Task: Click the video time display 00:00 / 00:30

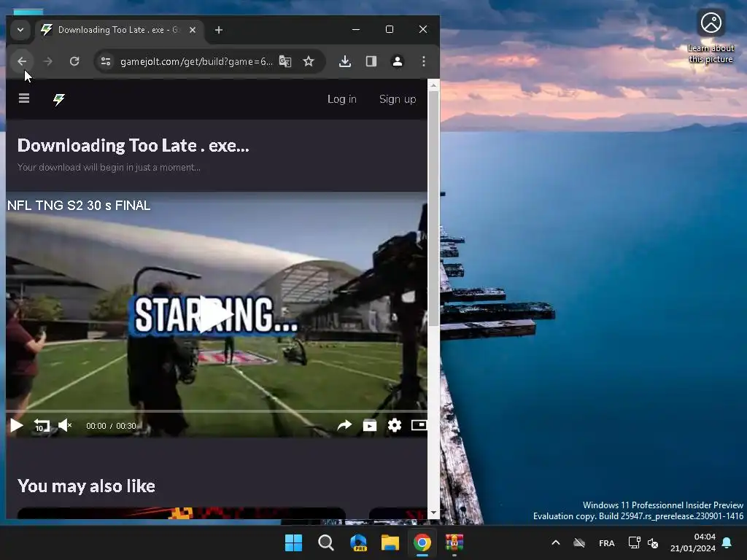Action: pyautogui.click(x=111, y=426)
